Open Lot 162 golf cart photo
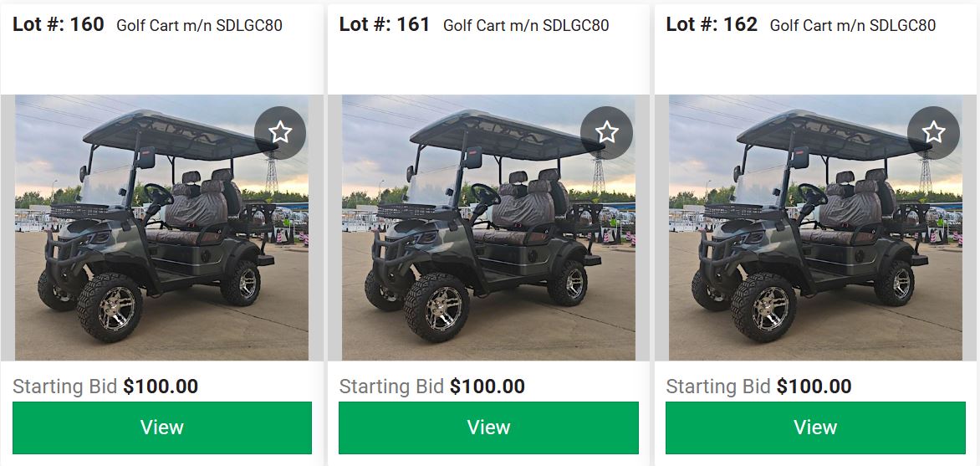Viewport: 980px width, 466px height. [815, 228]
